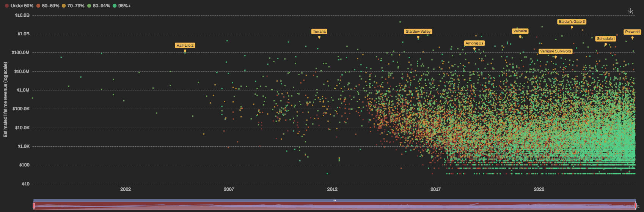
Task: Click the center grip on the zoom slider
Action: pos(335,200)
